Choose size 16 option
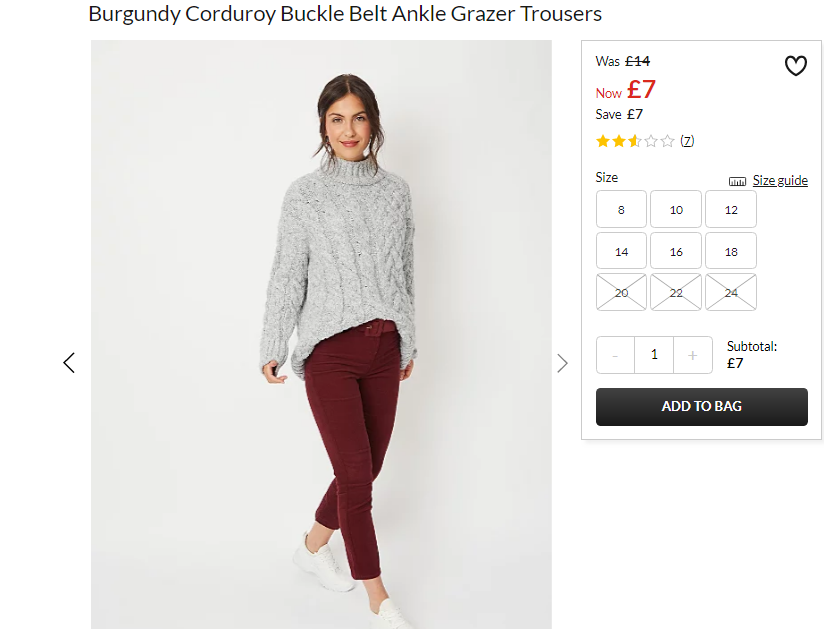 click(x=676, y=251)
